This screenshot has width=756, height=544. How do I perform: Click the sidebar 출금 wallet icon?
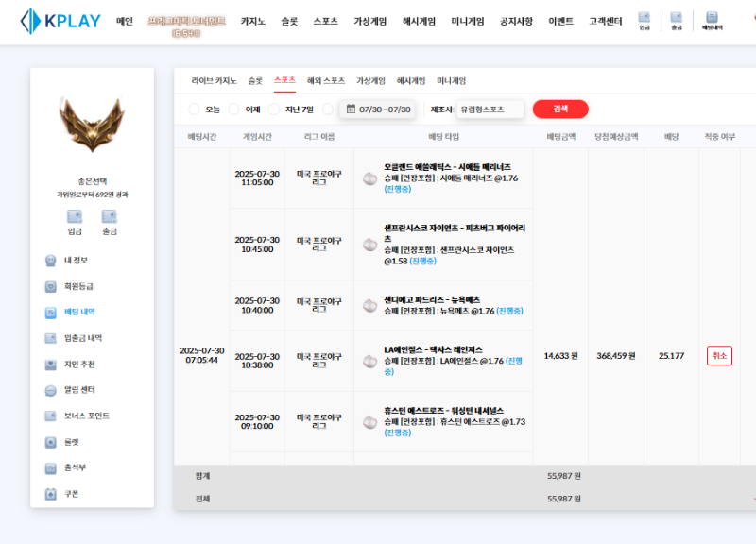click(110, 216)
